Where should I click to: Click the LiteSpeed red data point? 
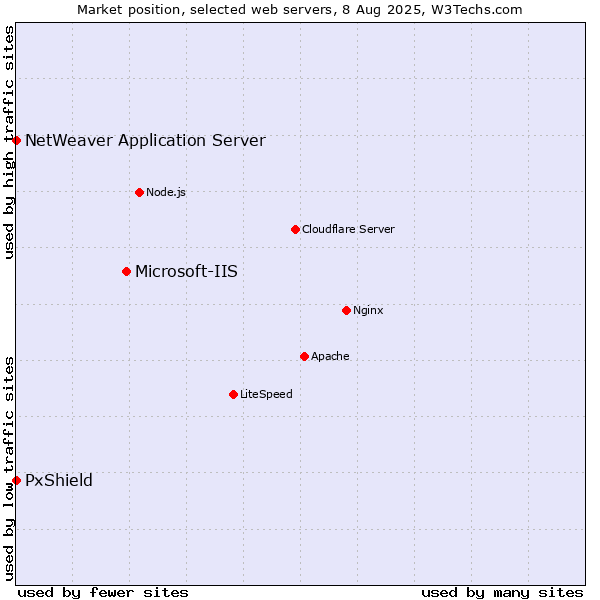234,395
